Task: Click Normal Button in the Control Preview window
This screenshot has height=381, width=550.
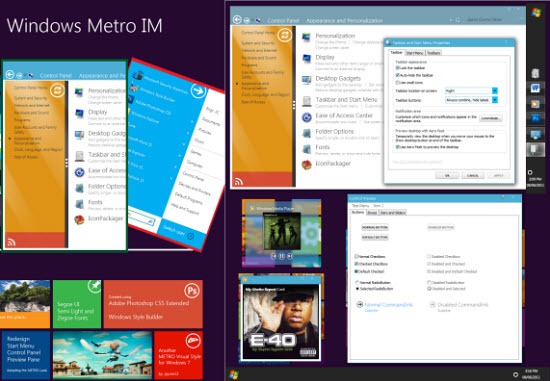Action: 375,227
